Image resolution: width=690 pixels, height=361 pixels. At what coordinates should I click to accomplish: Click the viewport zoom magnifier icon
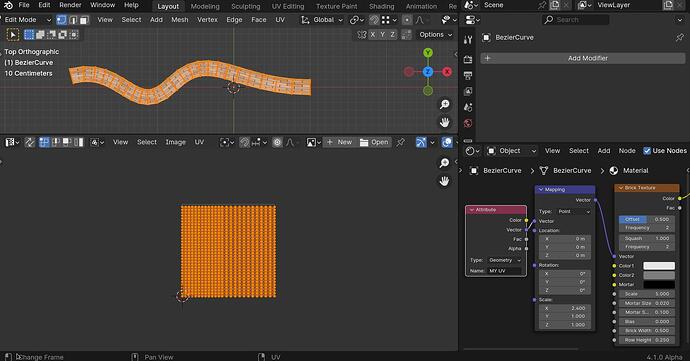444,104
